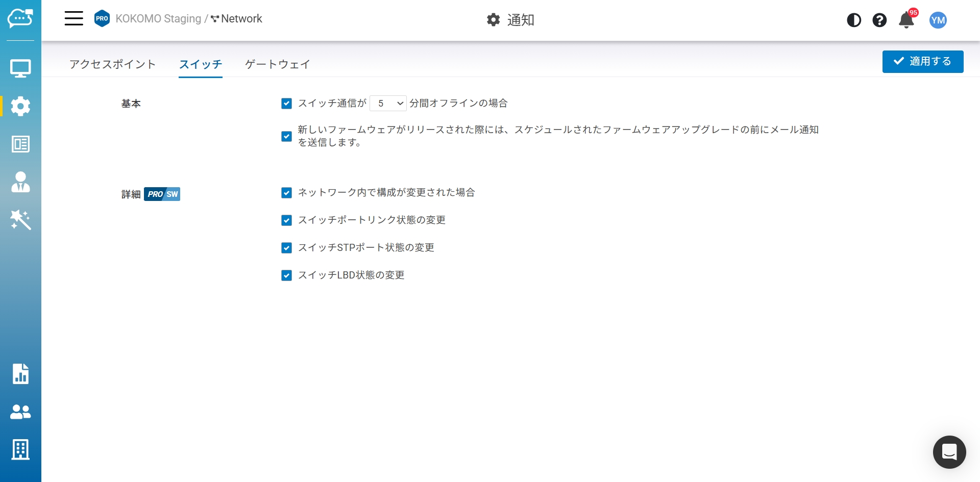Open the help question mark icon
980x482 pixels.
879,20
